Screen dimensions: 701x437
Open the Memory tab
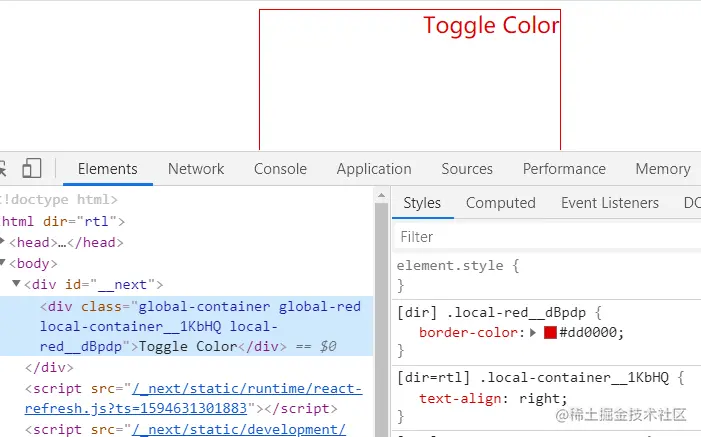click(x=663, y=169)
